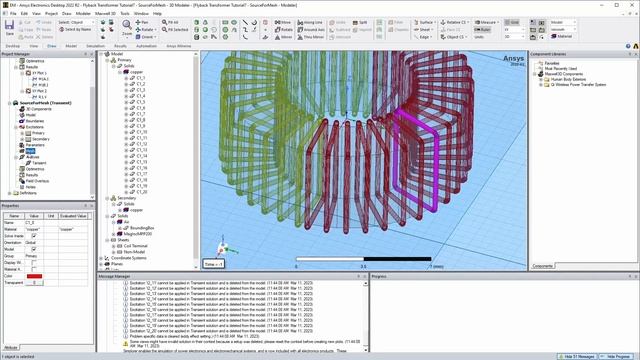640x360 pixels.
Task: Open the File menu
Action: (13, 13)
